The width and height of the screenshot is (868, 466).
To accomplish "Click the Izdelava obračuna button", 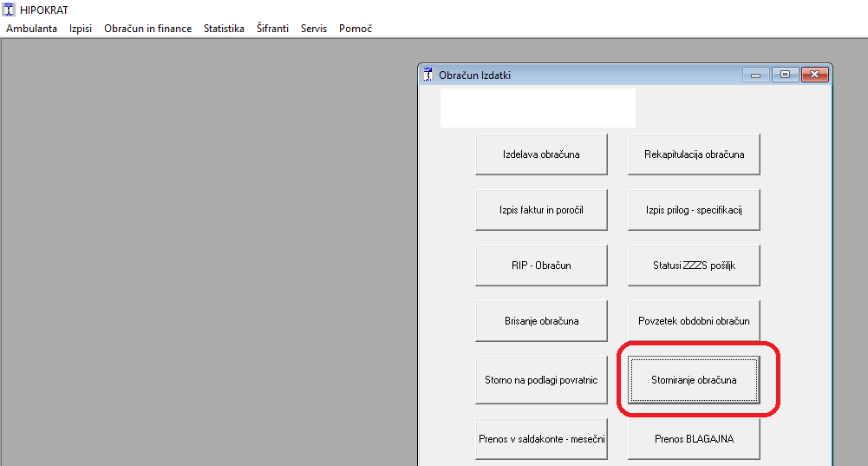I will tap(541, 154).
